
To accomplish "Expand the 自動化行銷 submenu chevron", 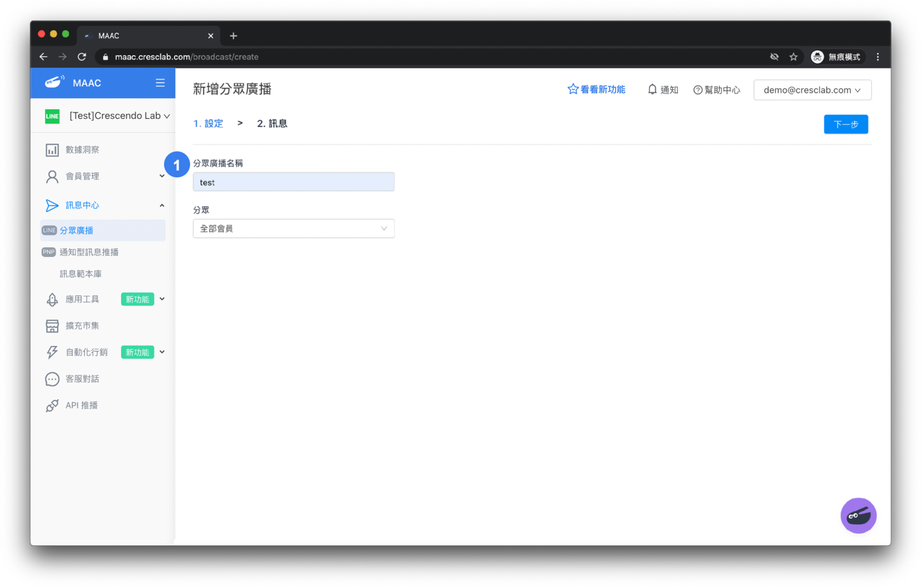I will coord(162,352).
